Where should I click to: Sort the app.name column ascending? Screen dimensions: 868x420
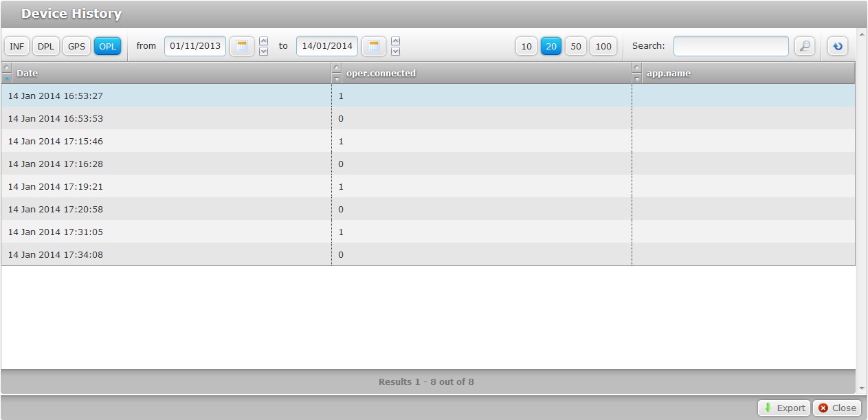tap(636, 69)
